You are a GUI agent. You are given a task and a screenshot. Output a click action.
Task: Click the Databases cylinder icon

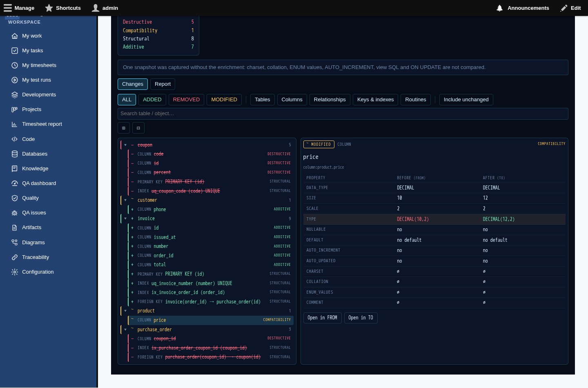point(15,154)
